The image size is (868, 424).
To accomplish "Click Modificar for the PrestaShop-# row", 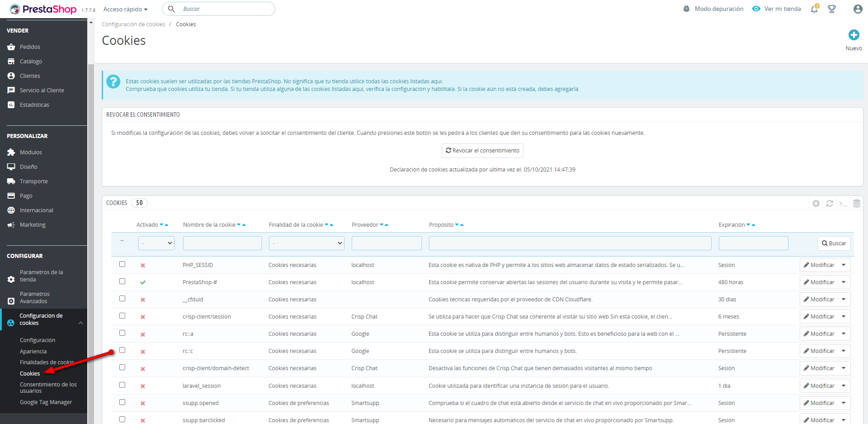I will (819, 282).
